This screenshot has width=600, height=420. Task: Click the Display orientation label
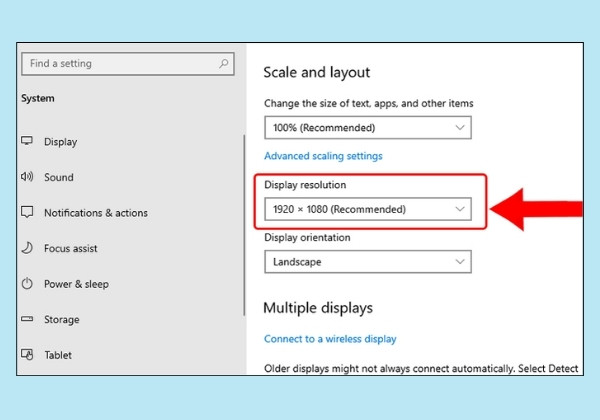coord(307,238)
